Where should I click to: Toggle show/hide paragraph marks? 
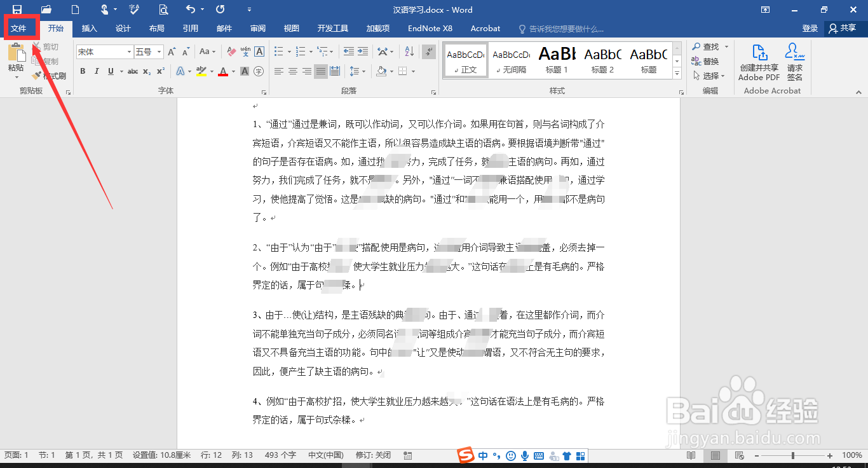[x=429, y=52]
